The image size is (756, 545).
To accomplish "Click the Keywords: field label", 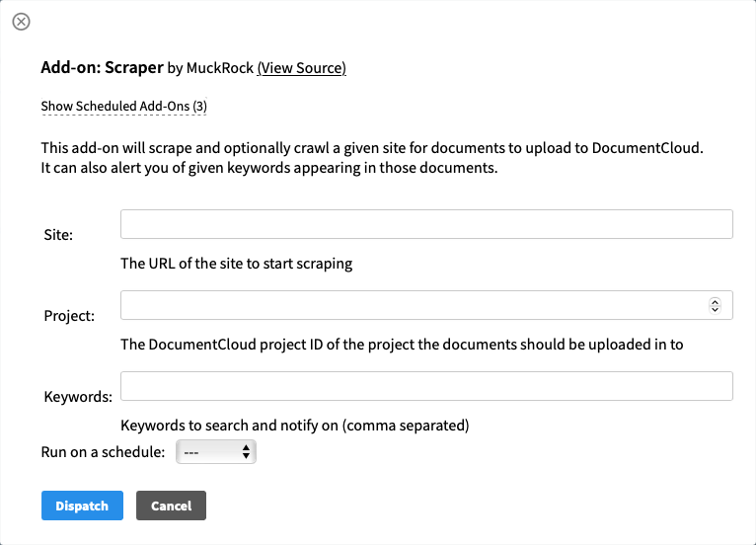I will point(78,397).
